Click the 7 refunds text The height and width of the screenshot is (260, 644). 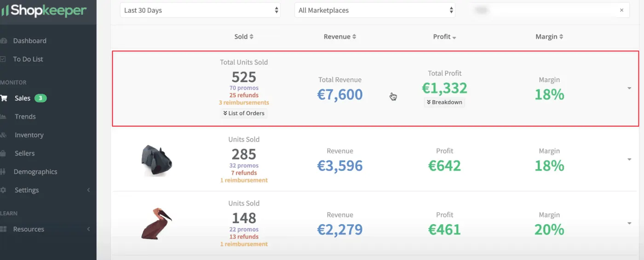[x=244, y=173]
